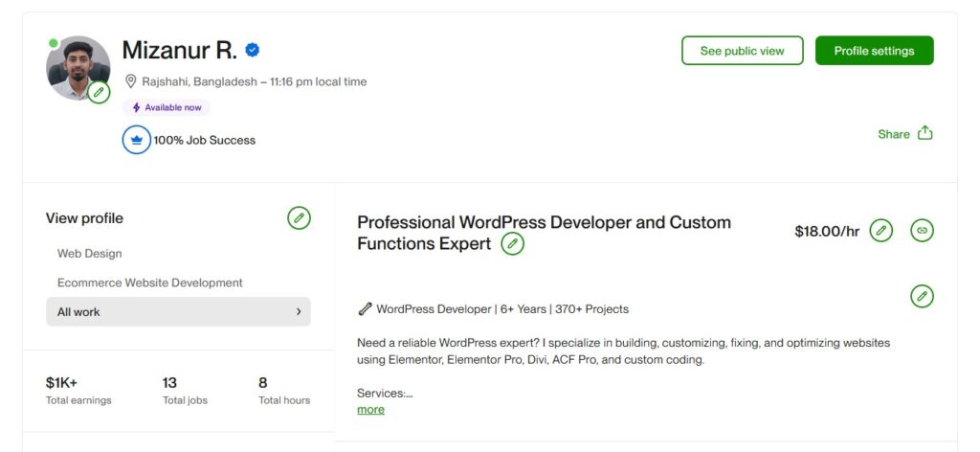This screenshot has height=452, width=980.
Task: Edit View profile section with pencil icon
Action: 299,218
